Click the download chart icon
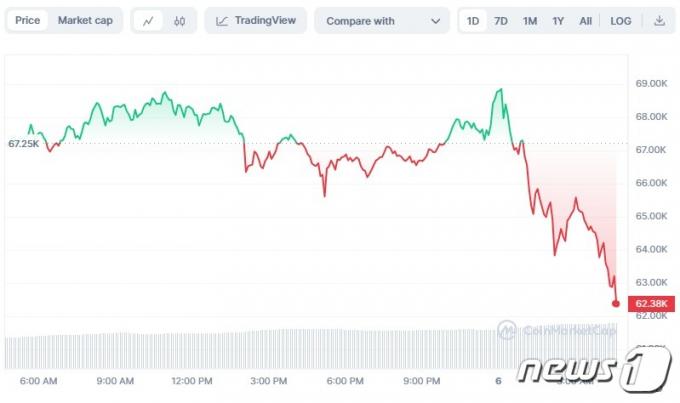This screenshot has height=403, width=680. coord(659,20)
